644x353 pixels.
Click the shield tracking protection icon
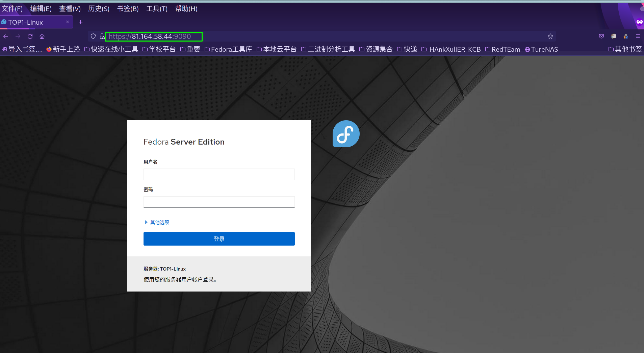coord(93,36)
